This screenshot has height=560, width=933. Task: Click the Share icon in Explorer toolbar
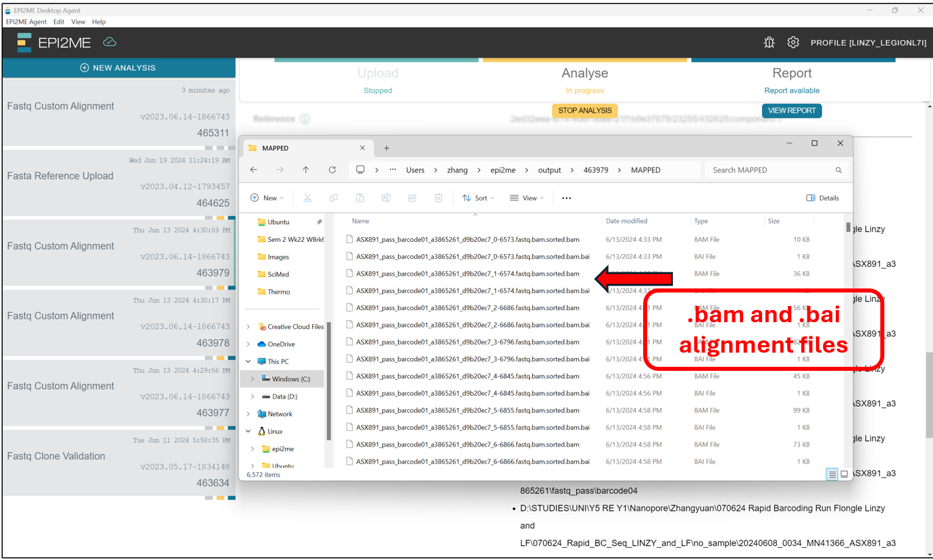pos(412,198)
